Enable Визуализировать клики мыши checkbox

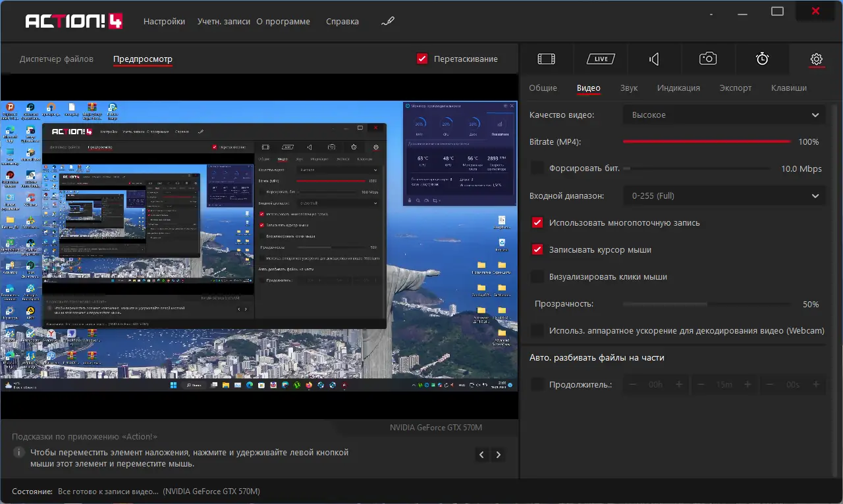tap(537, 277)
